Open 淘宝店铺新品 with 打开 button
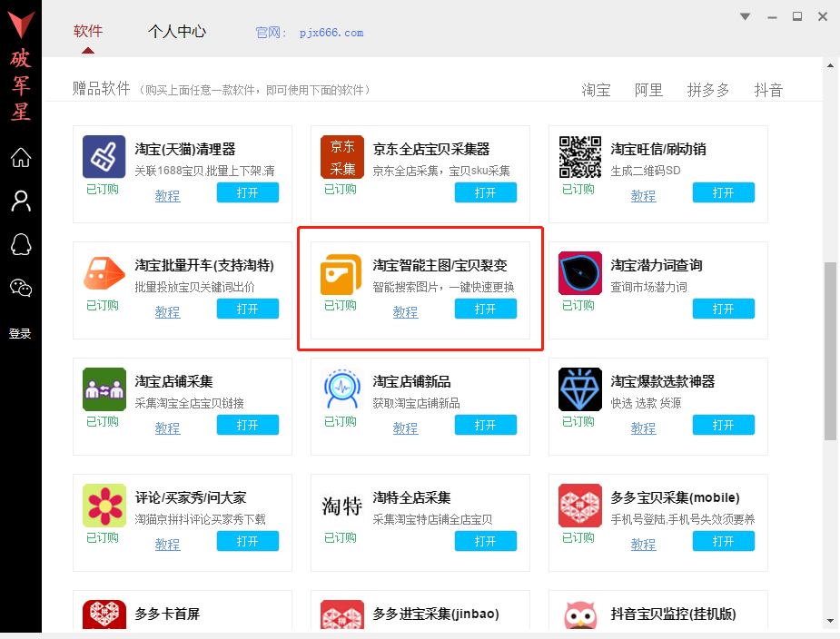This screenshot has height=639, width=840. [x=485, y=425]
